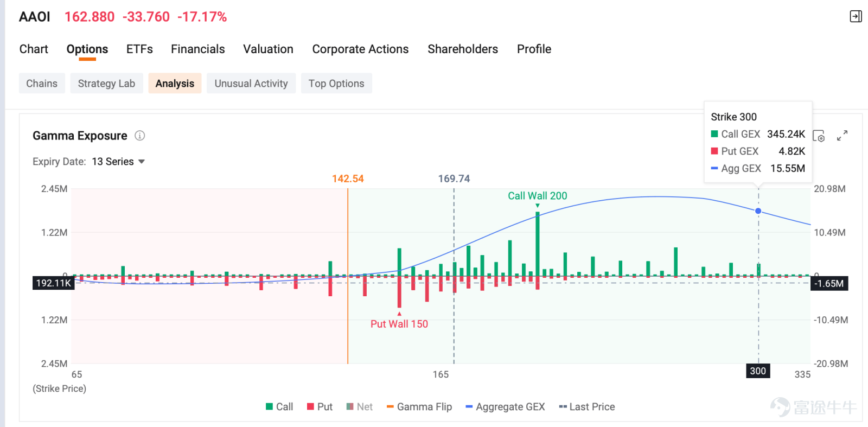Open Strategy Lab section
Screen dimensions: 868x427
coord(106,84)
